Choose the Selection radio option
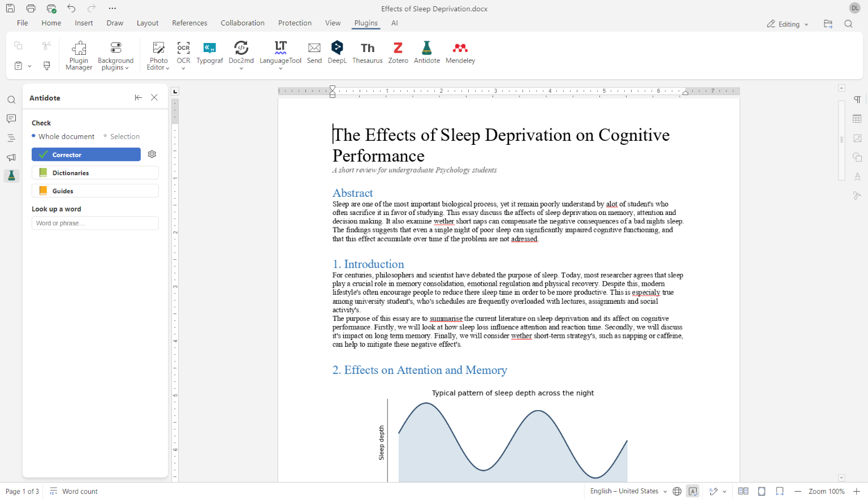Viewport: 868px width, 499px height. tap(122, 136)
